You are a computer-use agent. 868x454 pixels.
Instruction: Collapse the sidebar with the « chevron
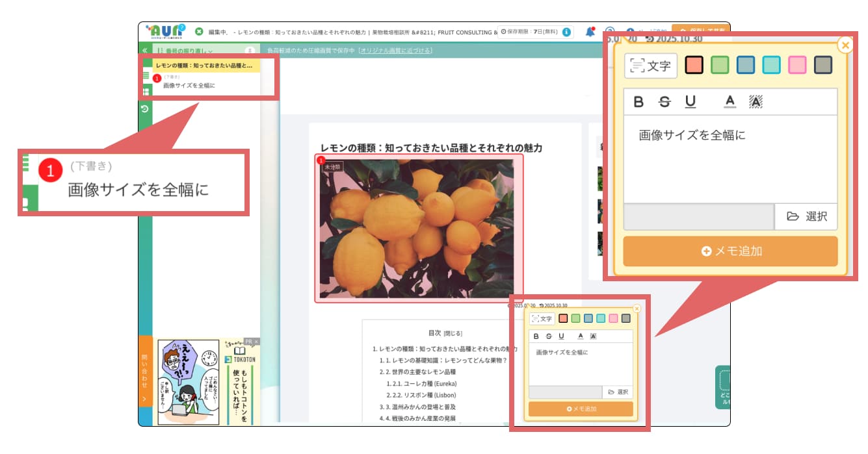tap(144, 50)
